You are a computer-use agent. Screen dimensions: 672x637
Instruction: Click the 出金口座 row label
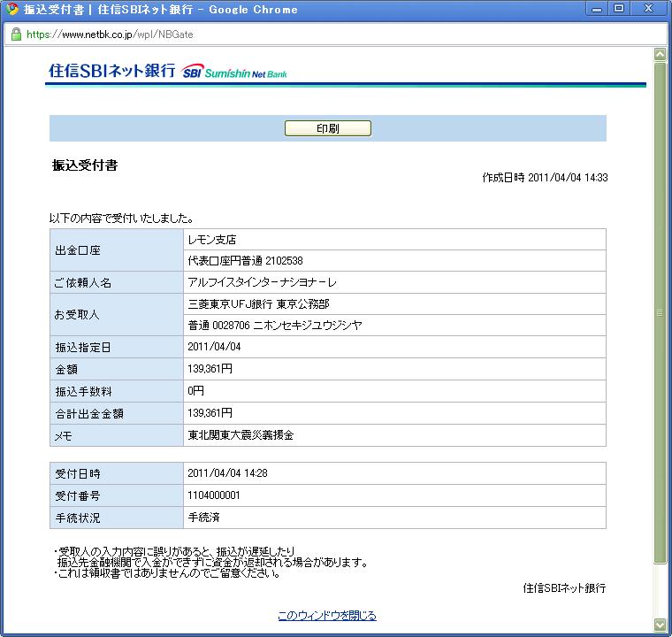(x=117, y=250)
